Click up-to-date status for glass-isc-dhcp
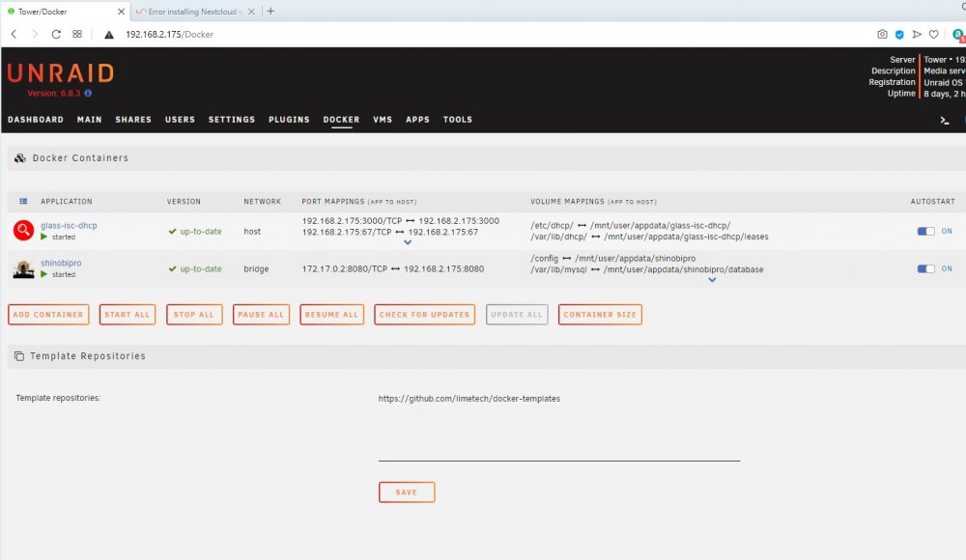Screen dimensions: 966x560 (x=195, y=232)
